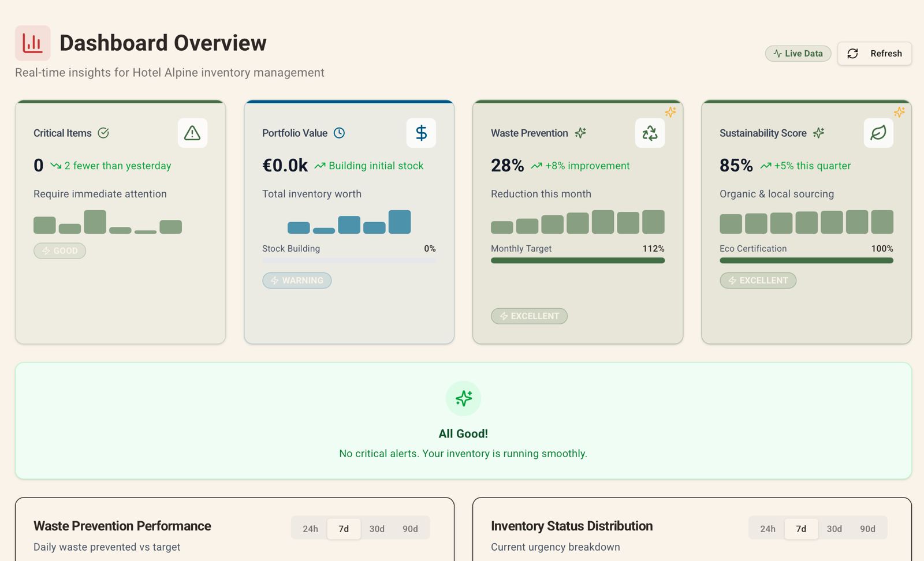Click the pulse icon in Live Data badge
This screenshot has width=924, height=561.
(778, 54)
